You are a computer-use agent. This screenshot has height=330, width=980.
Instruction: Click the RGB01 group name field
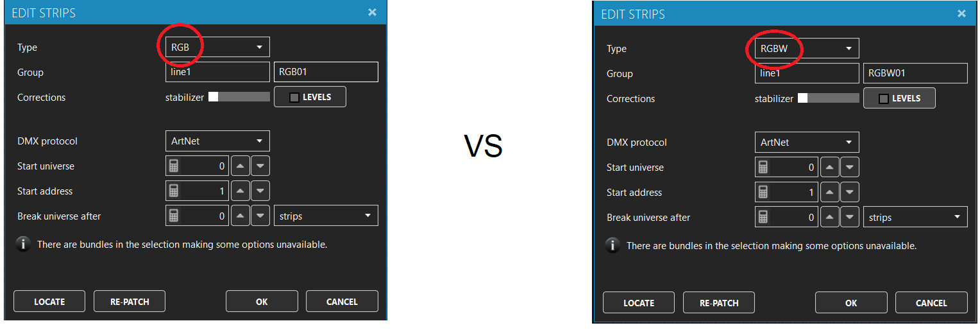pyautogui.click(x=325, y=72)
